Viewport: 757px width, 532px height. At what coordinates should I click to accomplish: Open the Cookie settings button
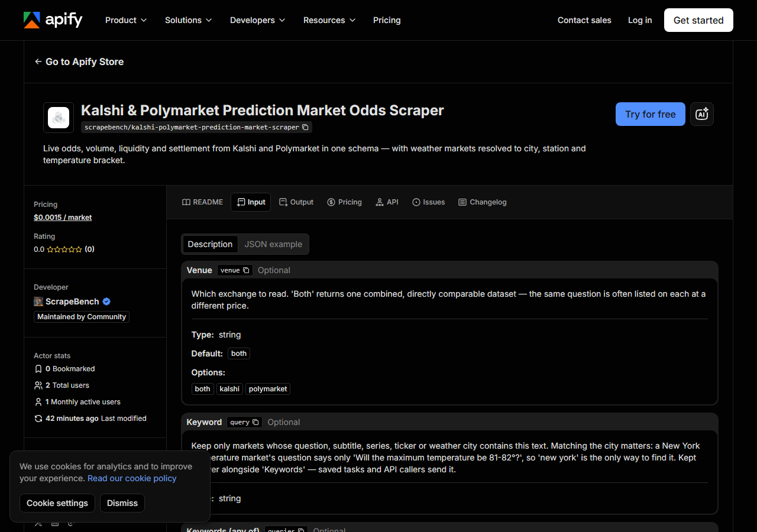coord(57,503)
